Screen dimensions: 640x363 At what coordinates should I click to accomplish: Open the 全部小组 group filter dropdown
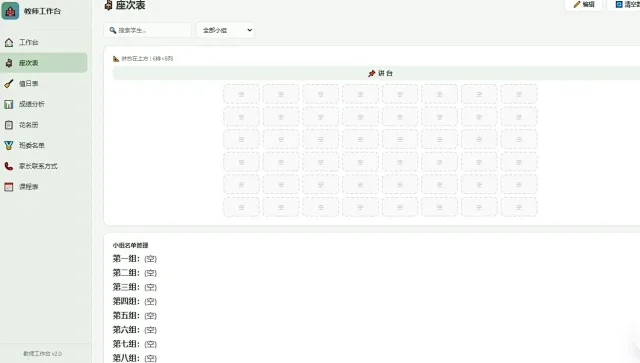(226, 30)
